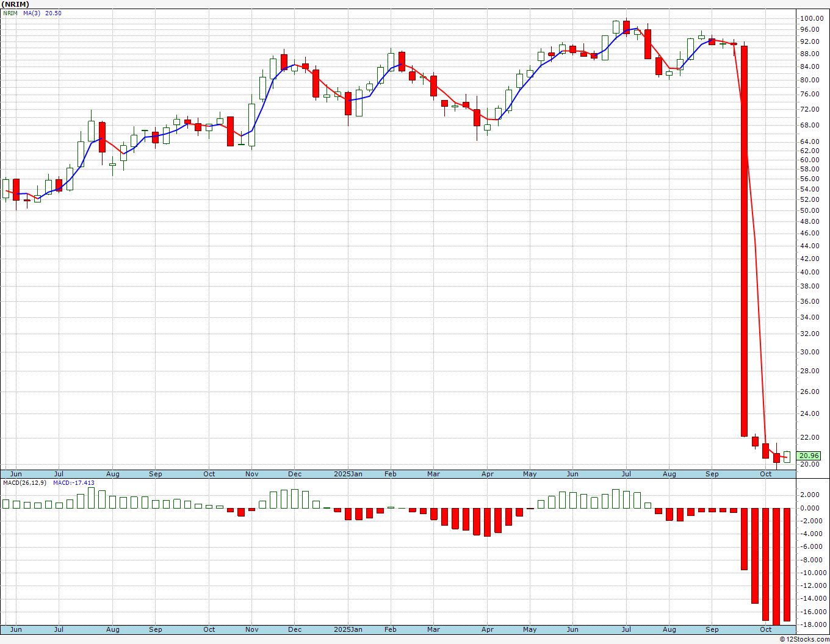Select the "MACD(26,12,9)" indicator label
This screenshot has height=644, width=830.
click(25, 483)
